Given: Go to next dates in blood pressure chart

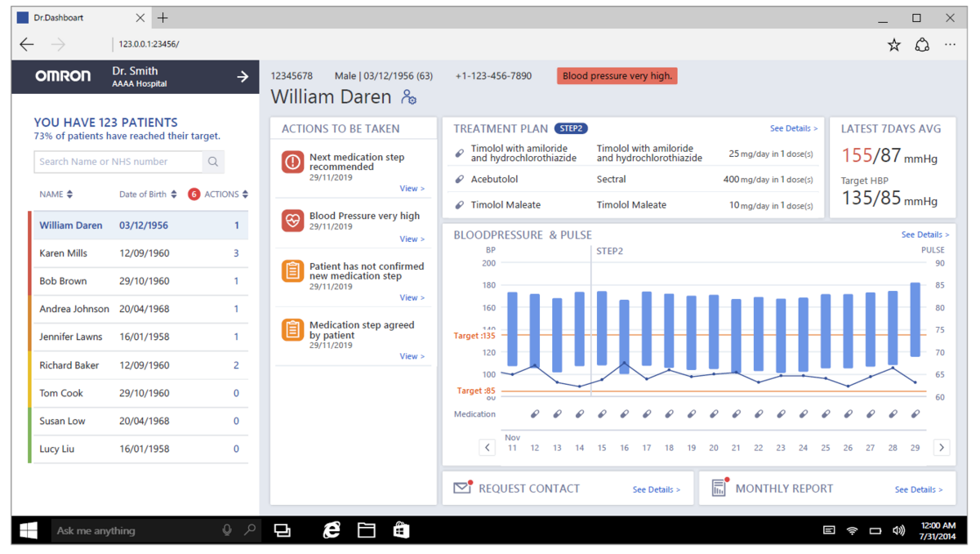Looking at the screenshot, I should pyautogui.click(x=942, y=447).
